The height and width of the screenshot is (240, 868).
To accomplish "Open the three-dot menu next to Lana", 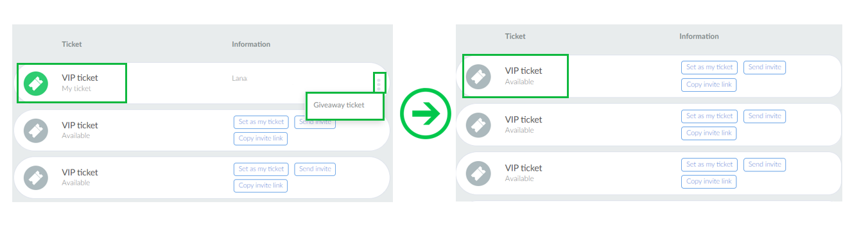I will pyautogui.click(x=379, y=83).
